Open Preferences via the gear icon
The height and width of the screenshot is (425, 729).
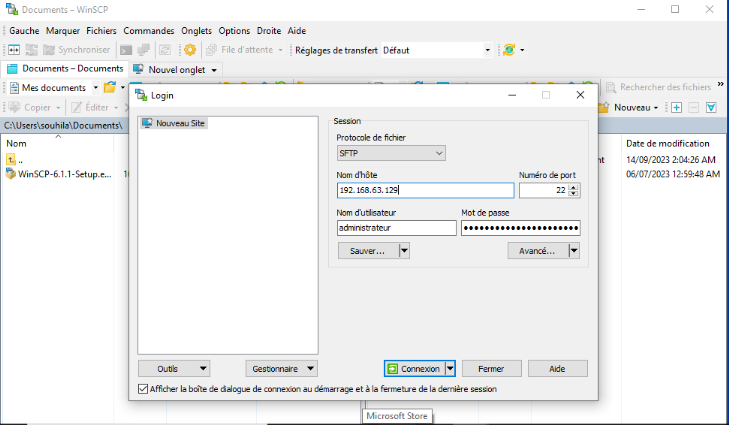pos(190,50)
